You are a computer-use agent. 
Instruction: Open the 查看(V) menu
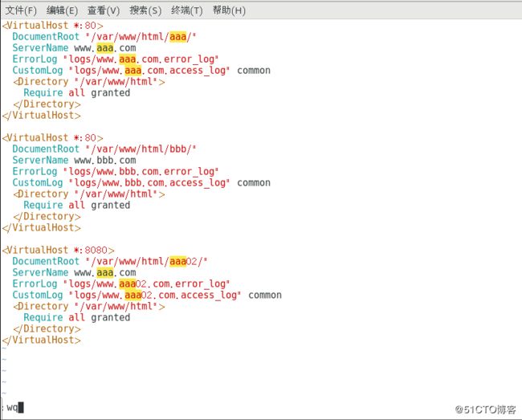click(x=104, y=10)
